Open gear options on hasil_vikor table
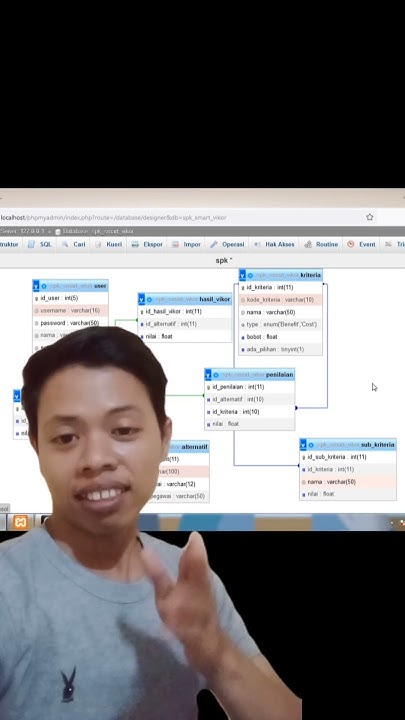 pyautogui.click(x=149, y=299)
